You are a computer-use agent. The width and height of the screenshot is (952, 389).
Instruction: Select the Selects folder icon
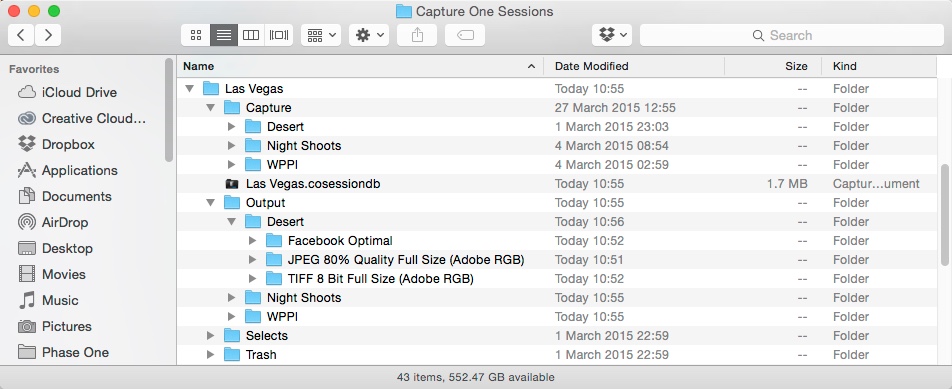[232, 336]
